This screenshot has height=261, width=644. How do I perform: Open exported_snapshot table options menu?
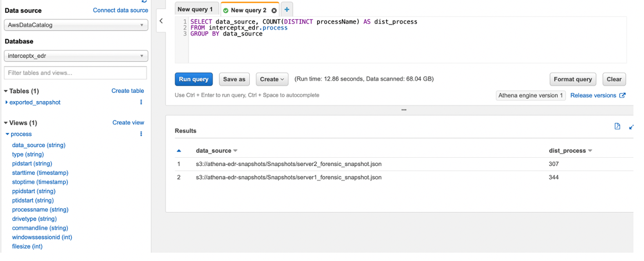pos(141,102)
